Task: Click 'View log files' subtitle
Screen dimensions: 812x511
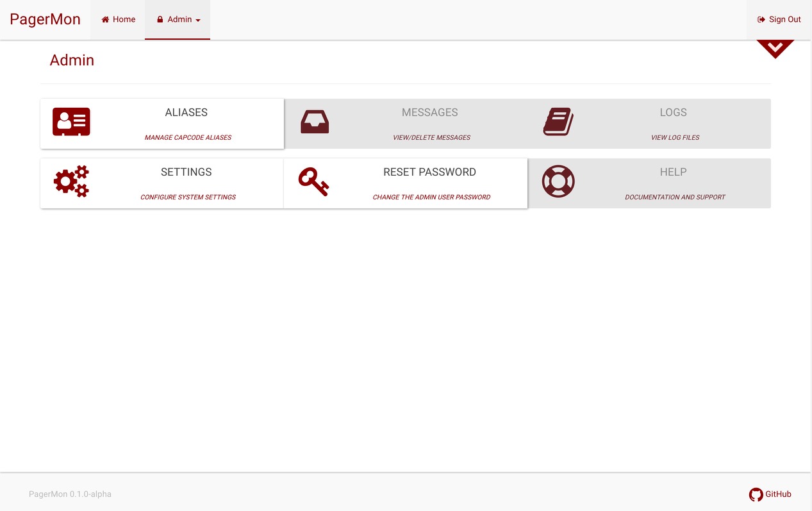Action: click(x=675, y=137)
